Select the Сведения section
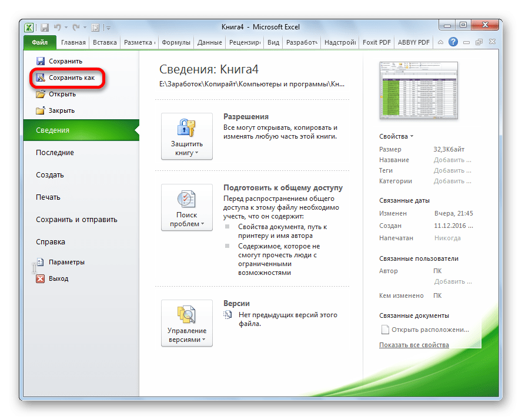Image resolution: width=522 pixels, height=420 pixels. (81, 130)
